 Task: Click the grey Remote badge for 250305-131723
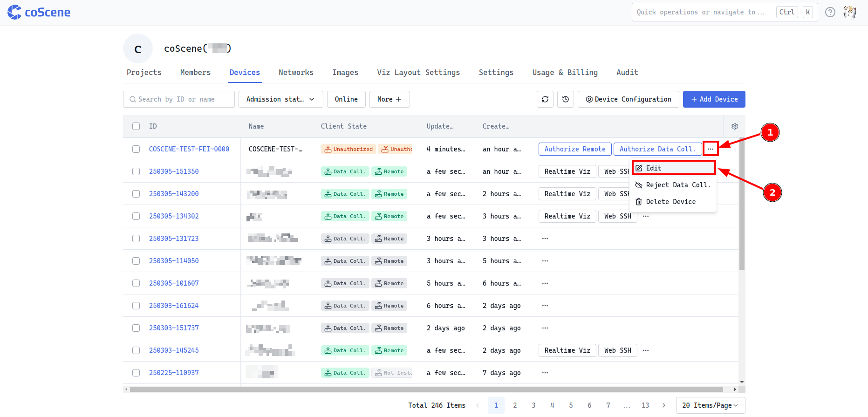[389, 239]
